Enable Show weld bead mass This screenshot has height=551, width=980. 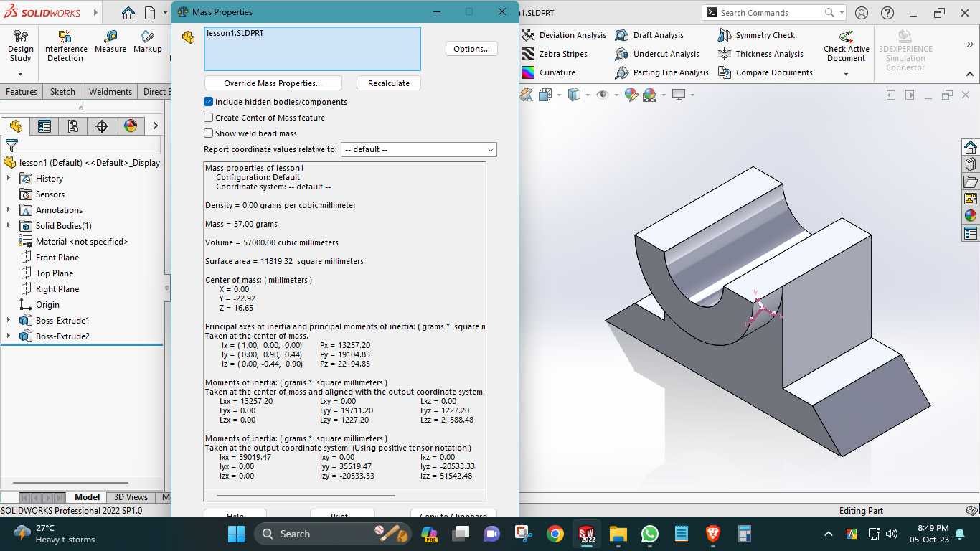(x=209, y=133)
